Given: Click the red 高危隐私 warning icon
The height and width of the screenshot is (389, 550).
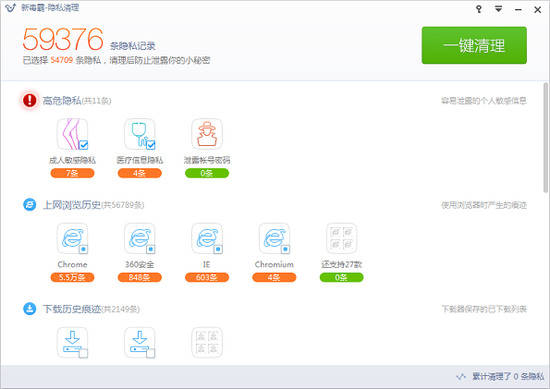Looking at the screenshot, I should (x=29, y=100).
